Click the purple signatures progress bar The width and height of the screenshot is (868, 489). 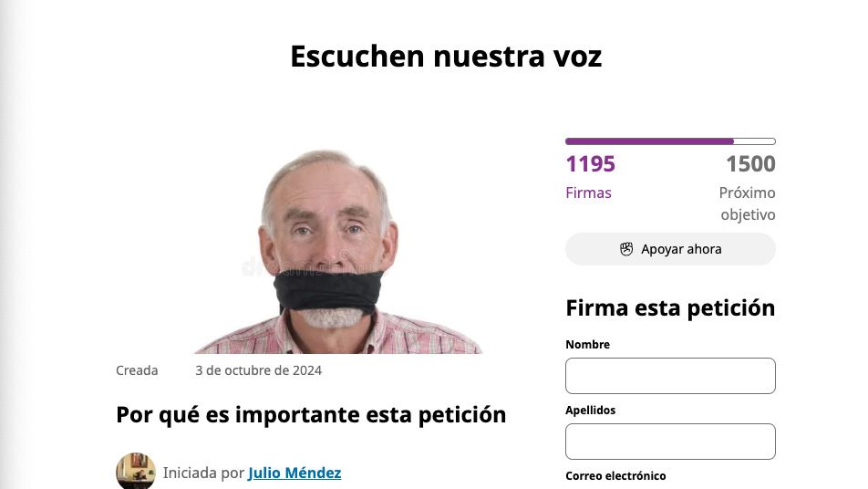tap(670, 141)
